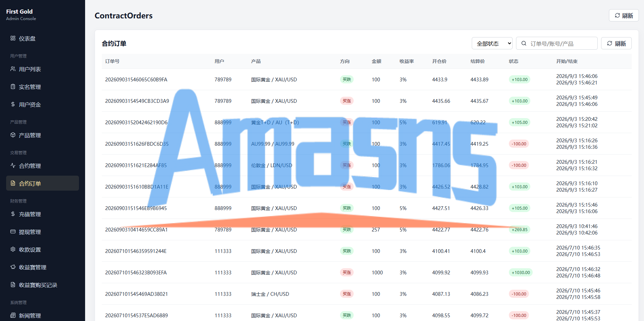Click the 充值管理 dollar icon
This screenshot has width=644, height=321.
click(13, 214)
